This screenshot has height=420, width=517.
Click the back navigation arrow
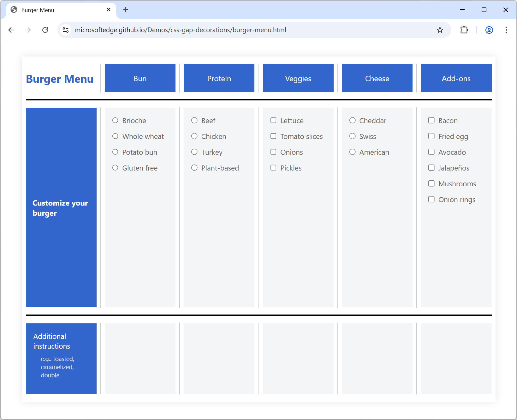(x=11, y=30)
